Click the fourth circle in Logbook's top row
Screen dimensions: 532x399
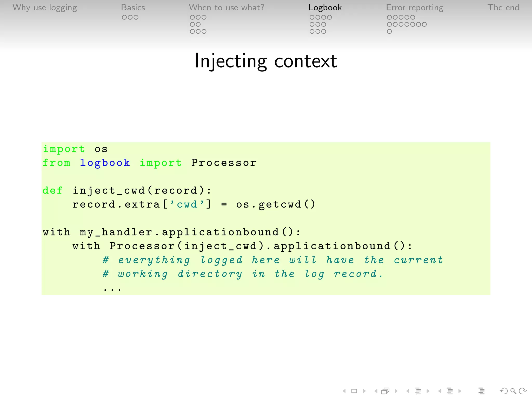tap(329, 17)
